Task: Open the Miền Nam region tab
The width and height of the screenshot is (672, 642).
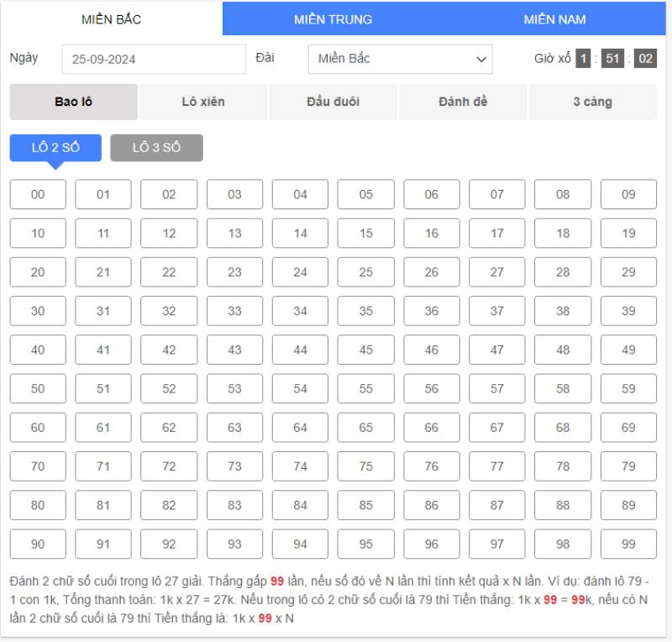Action: pyautogui.click(x=554, y=19)
